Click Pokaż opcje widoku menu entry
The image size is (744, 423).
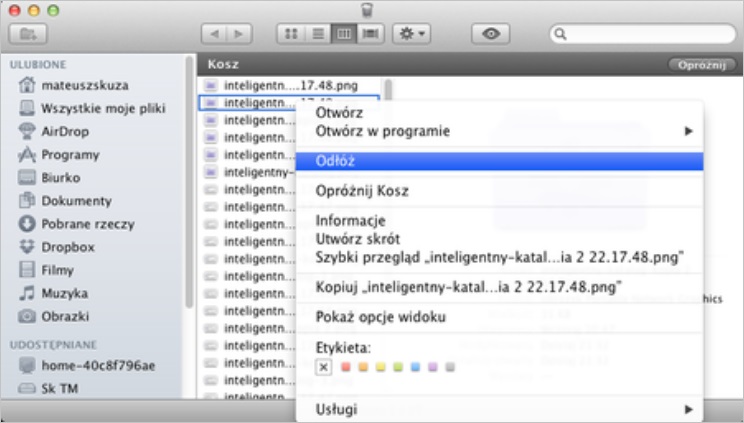381,317
